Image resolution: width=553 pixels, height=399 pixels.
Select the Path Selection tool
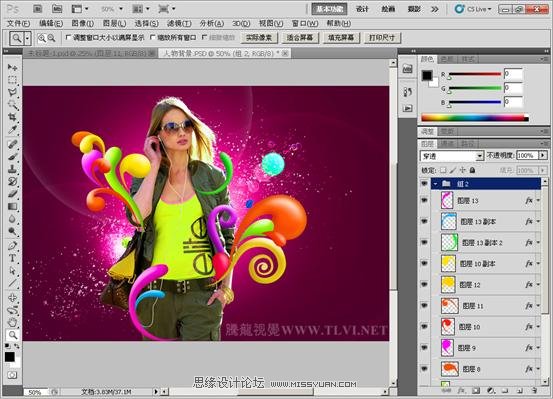click(x=12, y=271)
